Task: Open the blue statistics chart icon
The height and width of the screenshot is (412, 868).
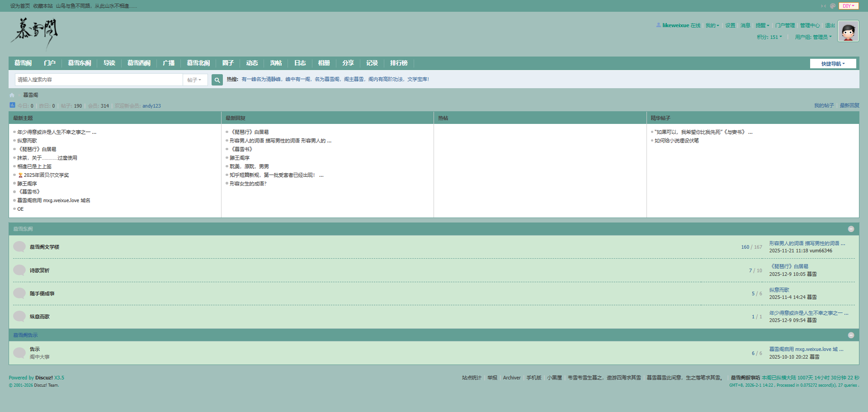Action: 12,105
